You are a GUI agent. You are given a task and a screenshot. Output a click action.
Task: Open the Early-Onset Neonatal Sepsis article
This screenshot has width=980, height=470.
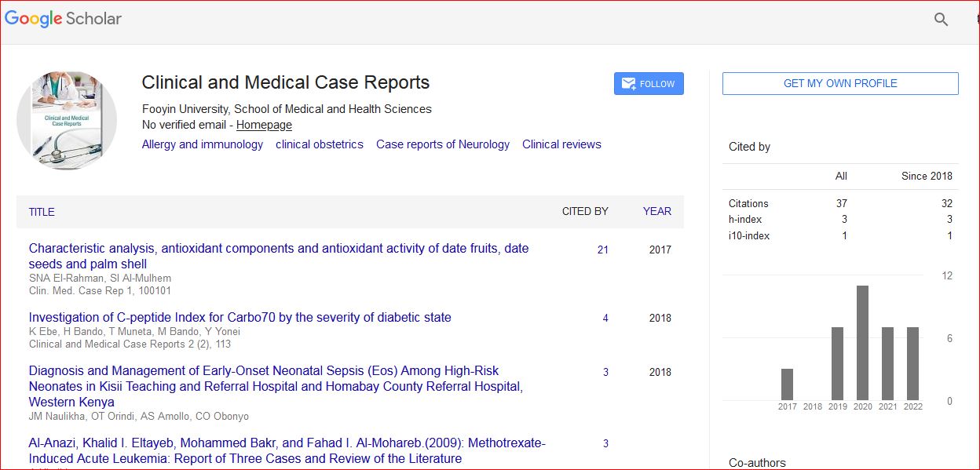pyautogui.click(x=264, y=371)
